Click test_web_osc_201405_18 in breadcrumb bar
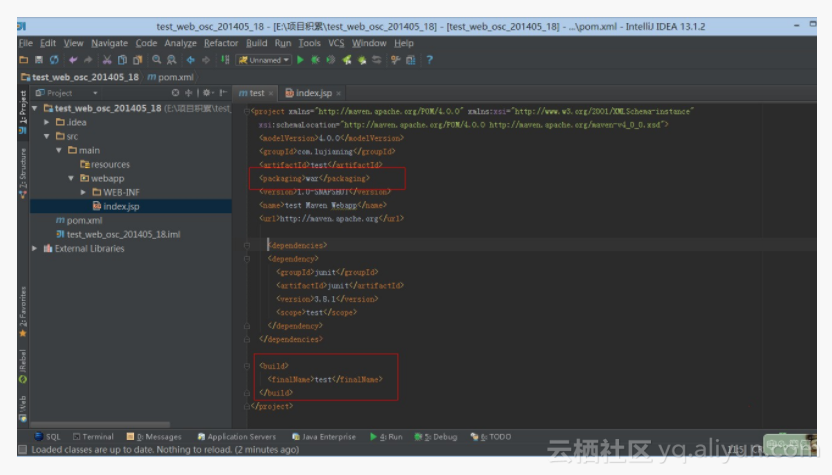 (80, 77)
